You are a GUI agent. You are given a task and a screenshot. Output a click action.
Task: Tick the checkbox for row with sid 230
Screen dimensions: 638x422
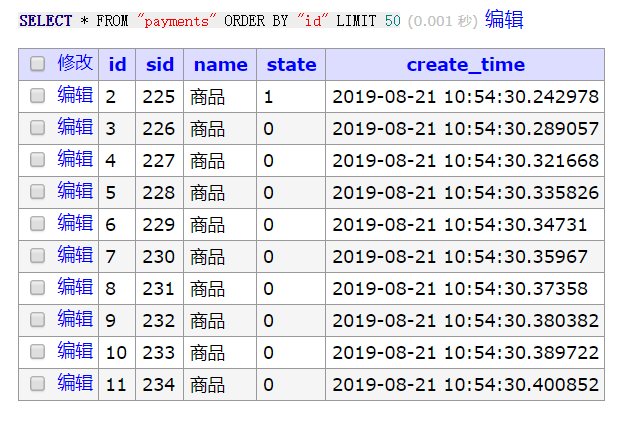pyautogui.click(x=37, y=256)
